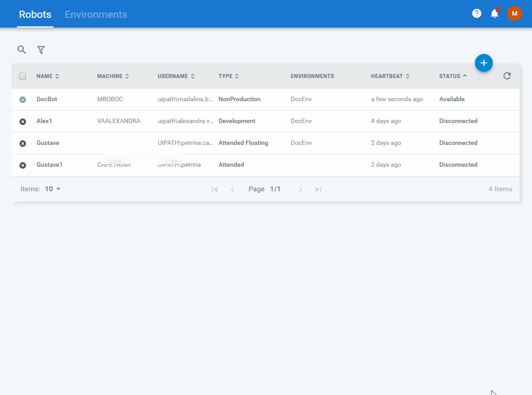Screen dimensions: 532x395
Task: Click Disconnected status in Alex1 row
Action: (x=458, y=121)
